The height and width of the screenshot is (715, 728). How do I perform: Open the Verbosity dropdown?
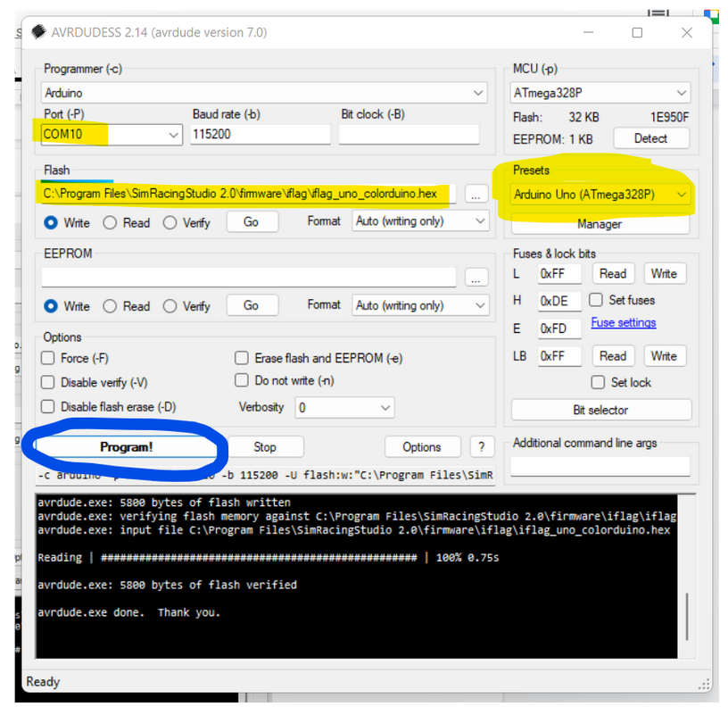pyautogui.click(x=344, y=408)
